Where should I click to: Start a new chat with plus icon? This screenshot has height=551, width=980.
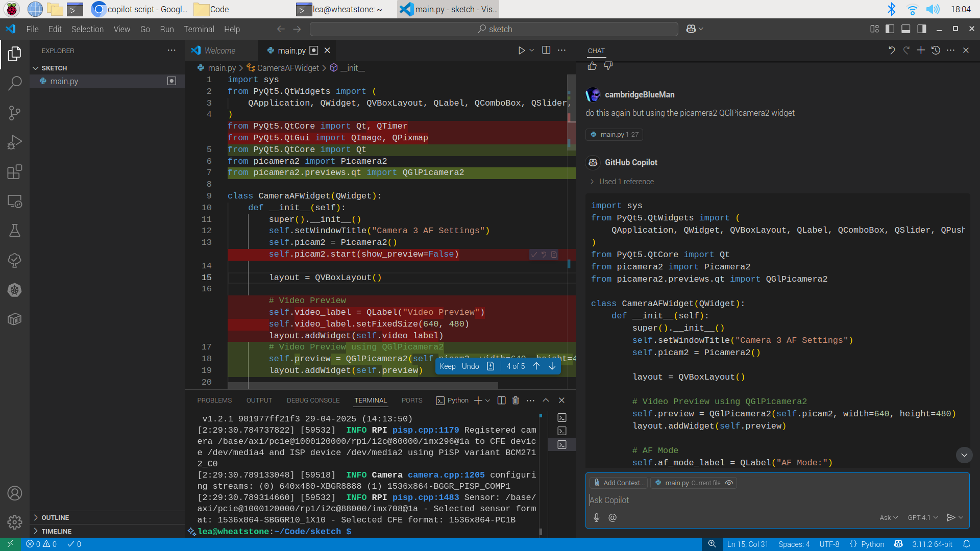click(921, 51)
